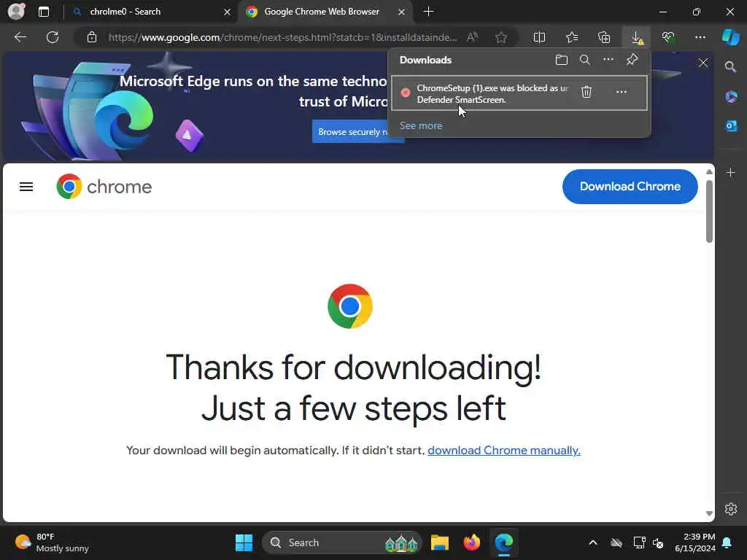Screen dimensions: 747x560
Task: Open more actions for ChromeSetup download
Action: point(622,92)
